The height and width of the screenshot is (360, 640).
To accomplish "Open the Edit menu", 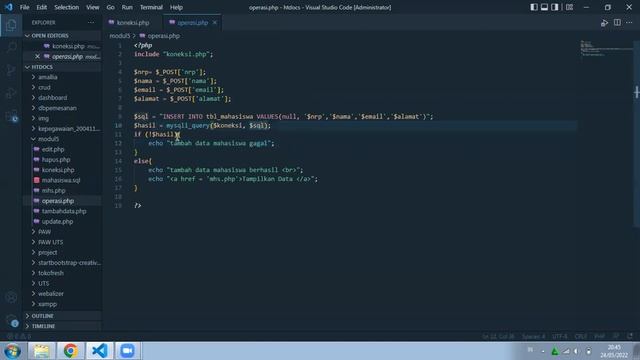I will (42, 7).
